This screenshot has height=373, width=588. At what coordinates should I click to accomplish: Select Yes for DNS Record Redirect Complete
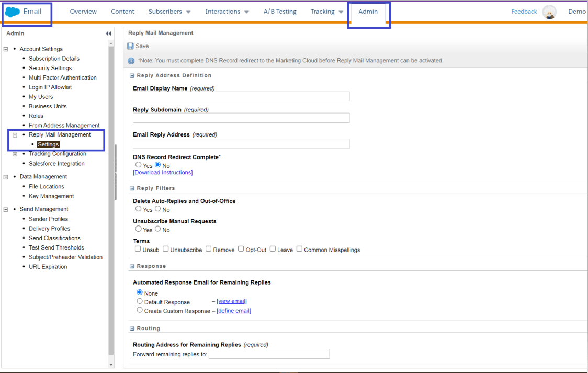(x=139, y=165)
